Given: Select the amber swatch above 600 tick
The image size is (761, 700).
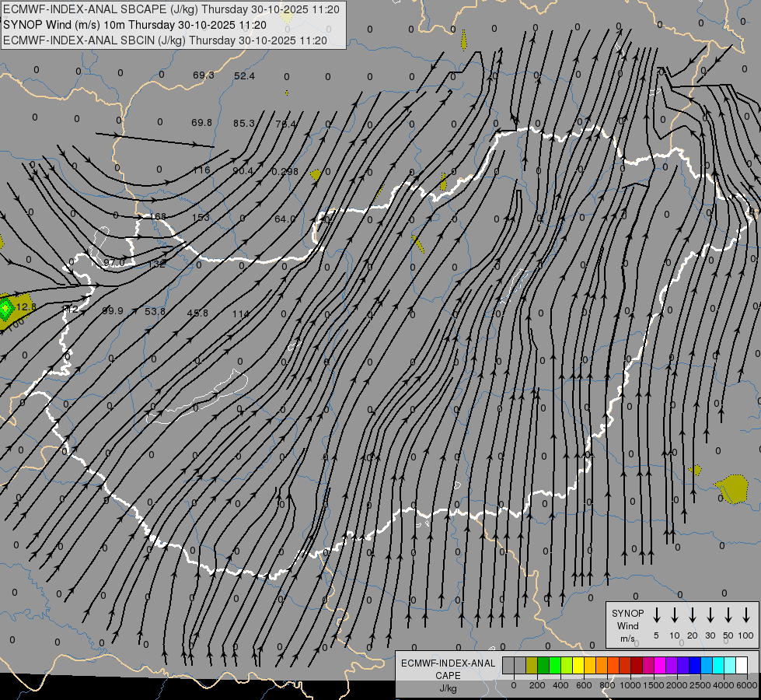Looking at the screenshot, I should pyautogui.click(x=590, y=665).
